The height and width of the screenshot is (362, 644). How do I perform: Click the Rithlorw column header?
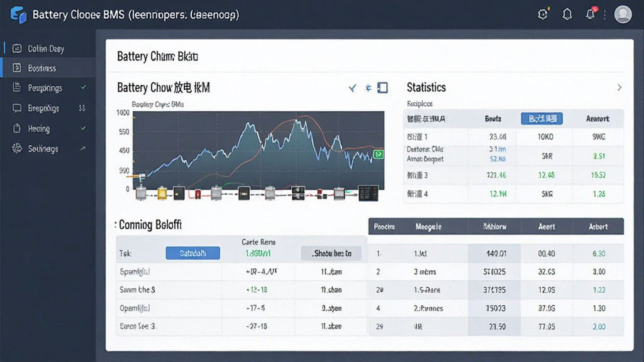pyautogui.click(x=494, y=226)
